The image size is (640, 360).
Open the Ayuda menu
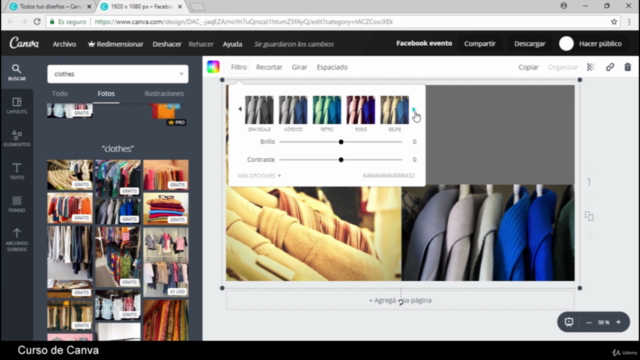click(x=232, y=44)
